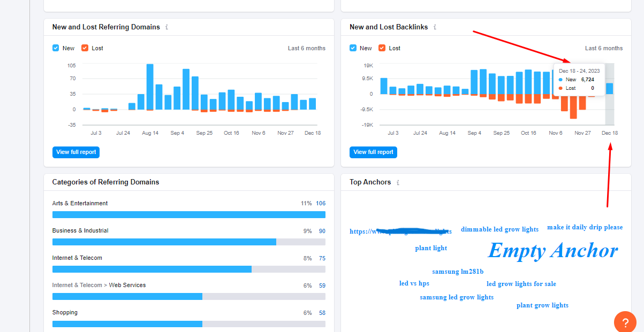Click Business & Industrial domain count 90
The image size is (644, 332).
(x=322, y=231)
